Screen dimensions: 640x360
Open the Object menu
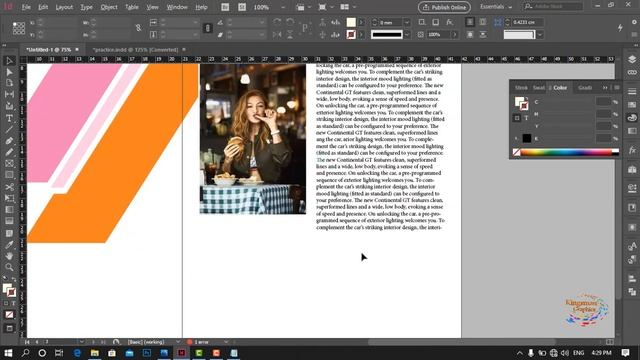pos(109,7)
